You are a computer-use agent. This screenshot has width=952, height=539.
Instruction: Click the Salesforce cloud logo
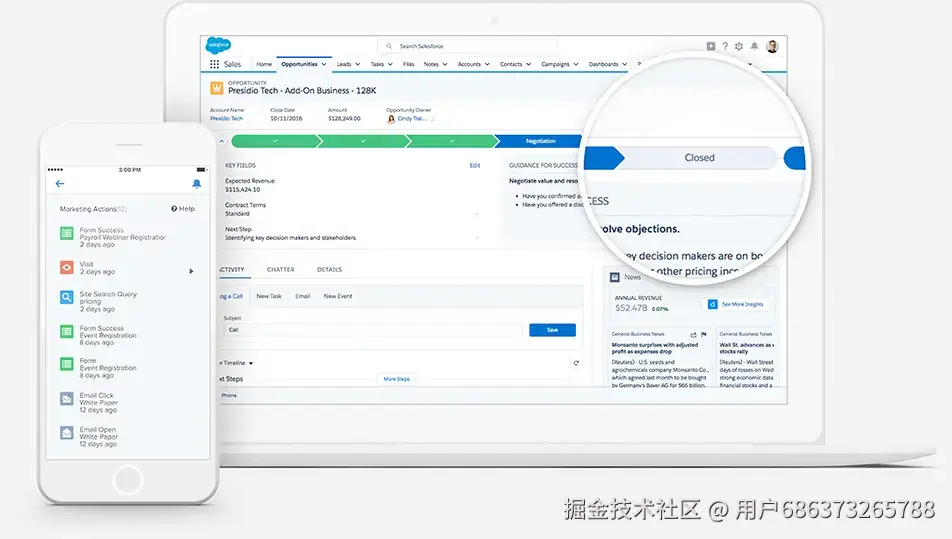pos(218,46)
